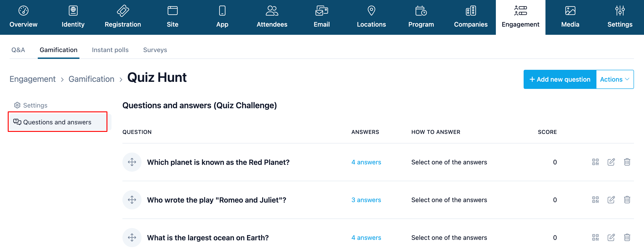Open the Surveys tab

tap(155, 50)
